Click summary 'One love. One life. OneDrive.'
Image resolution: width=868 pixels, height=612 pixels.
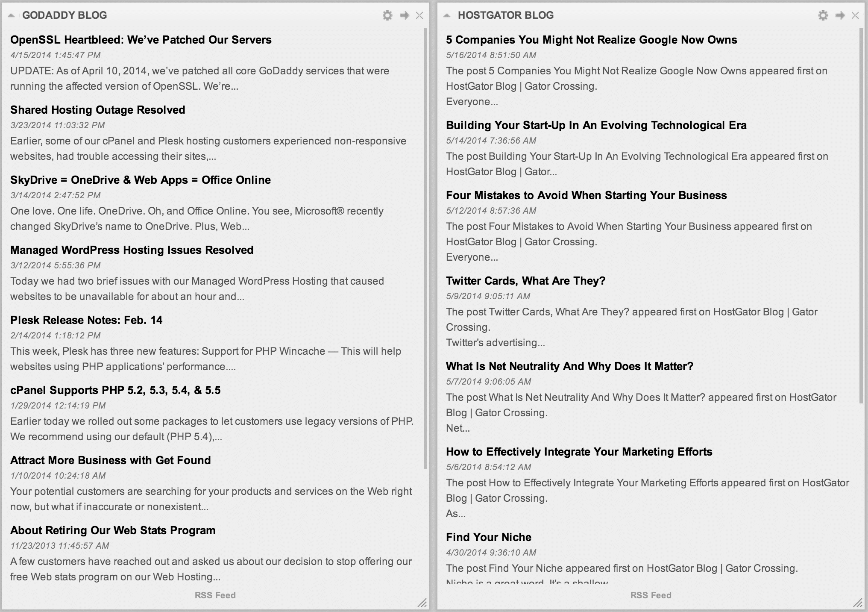click(x=197, y=219)
